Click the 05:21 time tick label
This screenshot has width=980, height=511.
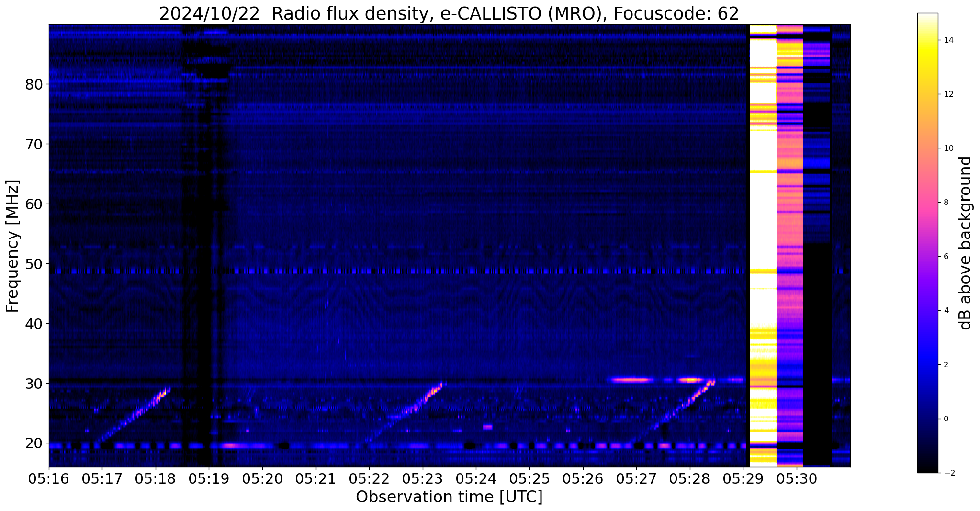[x=316, y=479]
